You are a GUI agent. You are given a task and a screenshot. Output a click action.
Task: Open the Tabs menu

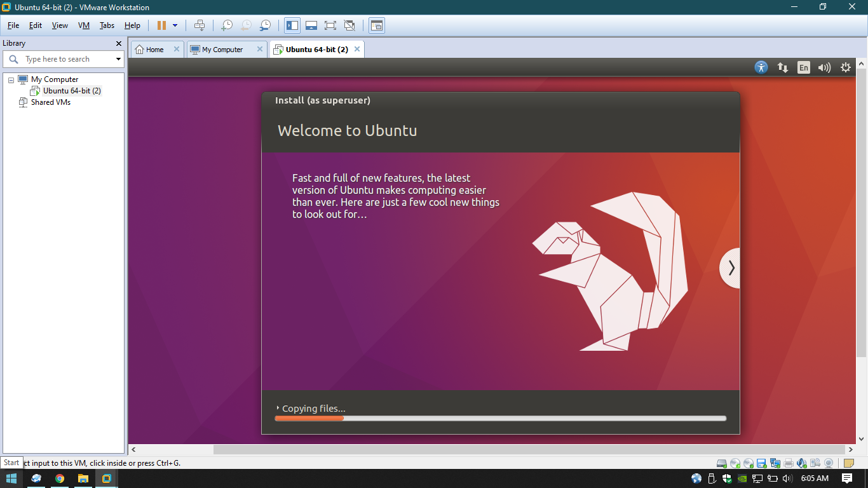tap(107, 25)
